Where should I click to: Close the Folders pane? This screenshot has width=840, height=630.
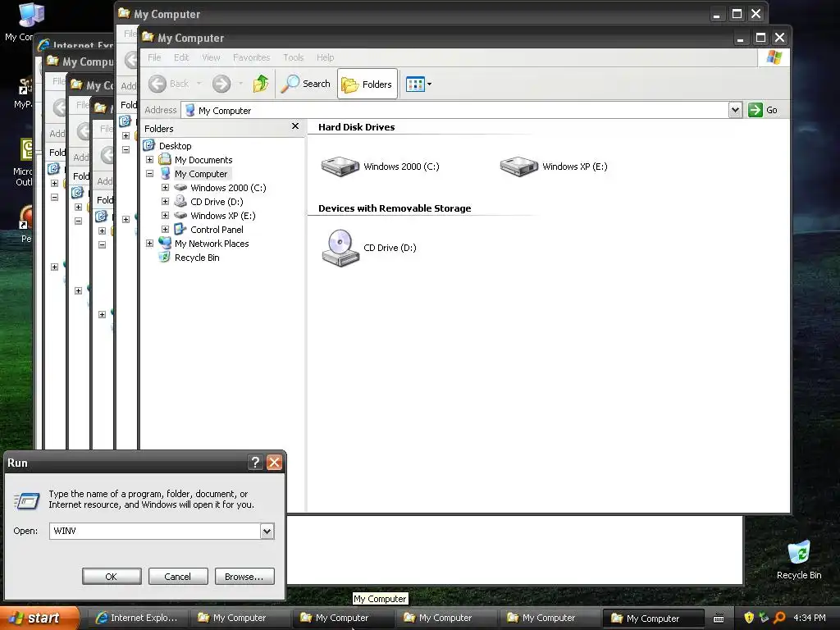(295, 126)
